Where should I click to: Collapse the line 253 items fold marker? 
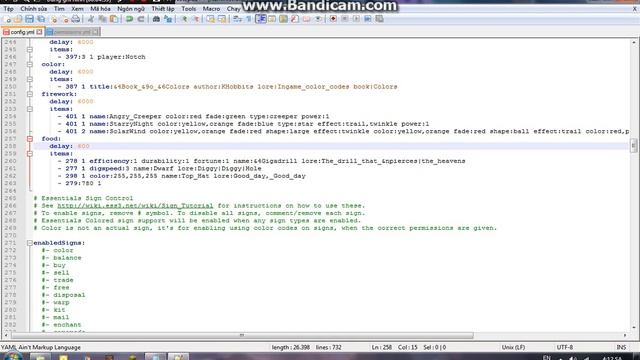click(x=30, y=109)
